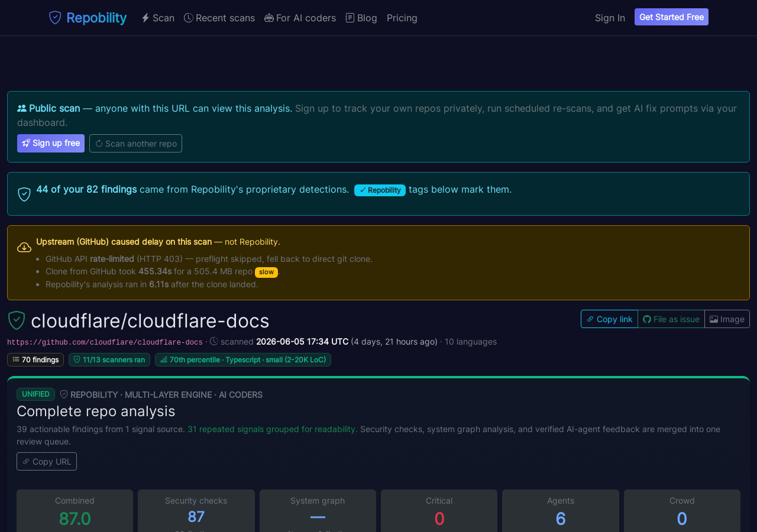Visit the Blog link
Image resolution: width=757 pixels, height=532 pixels.
click(361, 18)
